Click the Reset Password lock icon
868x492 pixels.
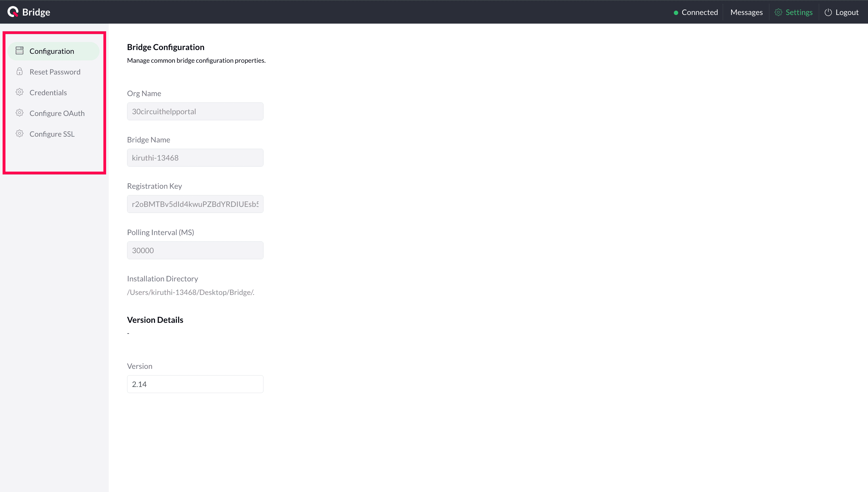(20, 71)
